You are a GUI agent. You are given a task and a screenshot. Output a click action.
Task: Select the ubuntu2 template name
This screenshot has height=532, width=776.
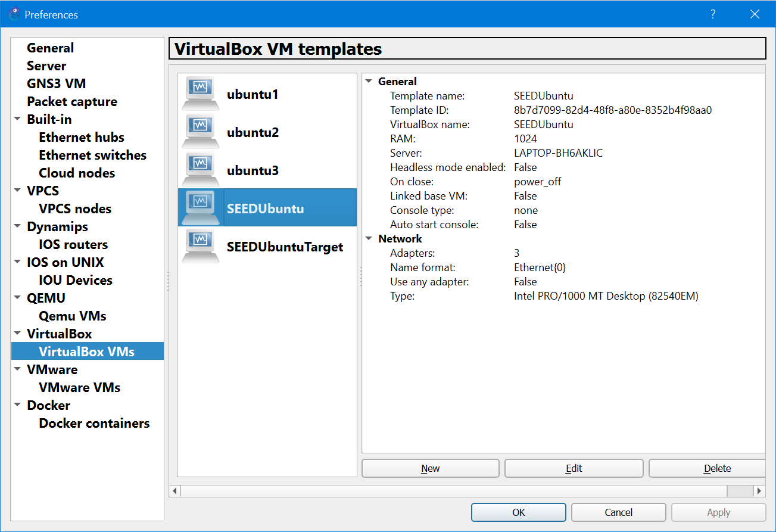click(253, 132)
